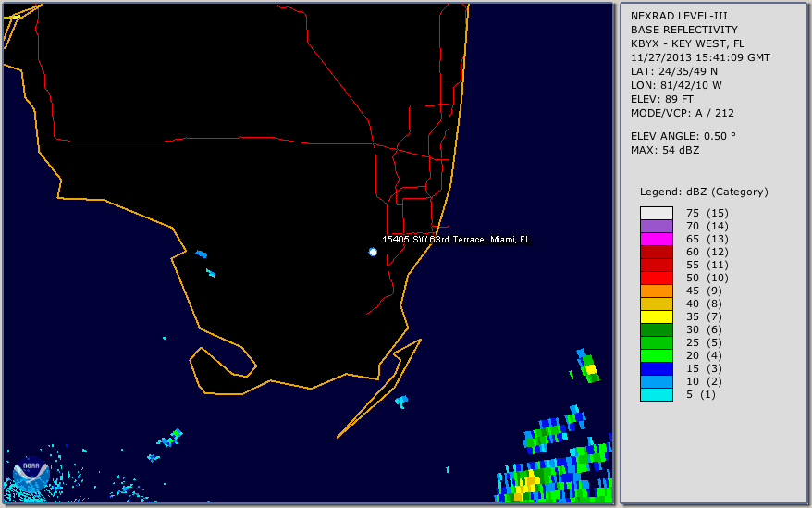The width and height of the screenshot is (812, 508).
Task: Click the address label 15405 SW 63rd Terrace
Action: click(456, 240)
